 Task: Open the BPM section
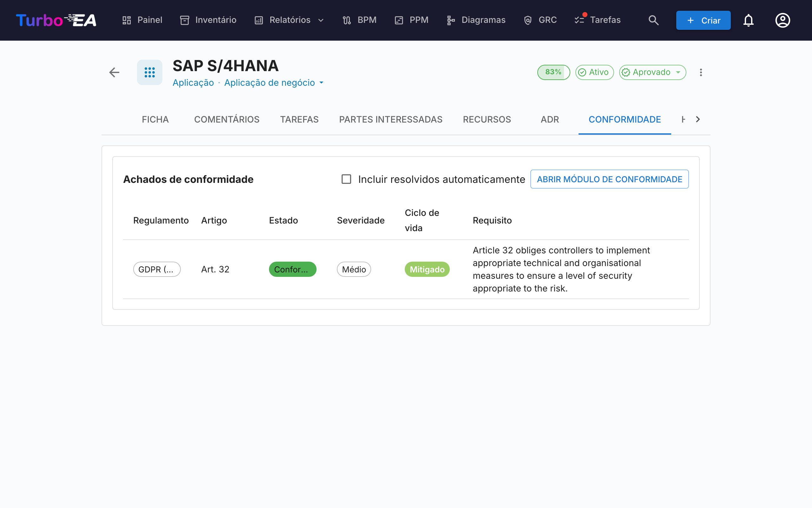359,20
